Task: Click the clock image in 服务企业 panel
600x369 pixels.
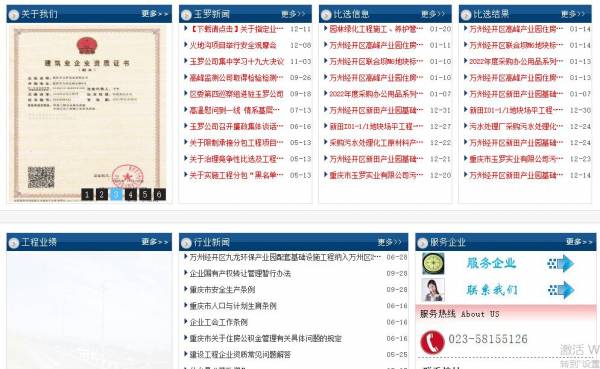Action: pyautogui.click(x=433, y=263)
